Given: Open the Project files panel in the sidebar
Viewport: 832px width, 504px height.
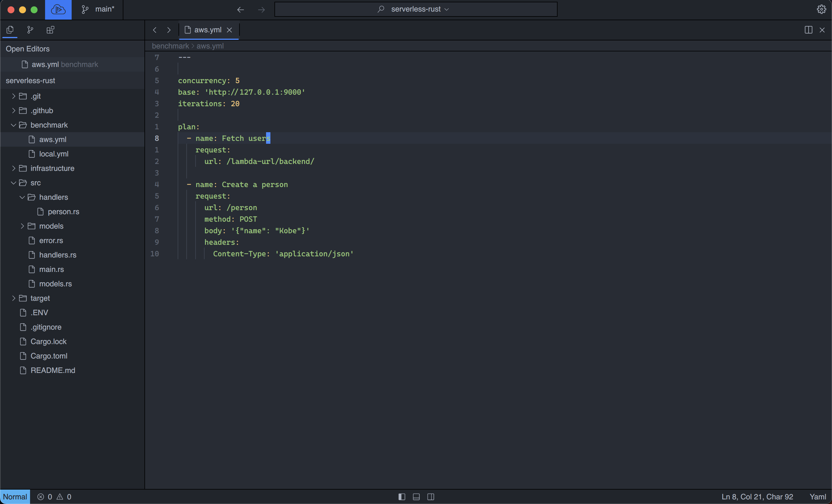Looking at the screenshot, I should [x=10, y=30].
